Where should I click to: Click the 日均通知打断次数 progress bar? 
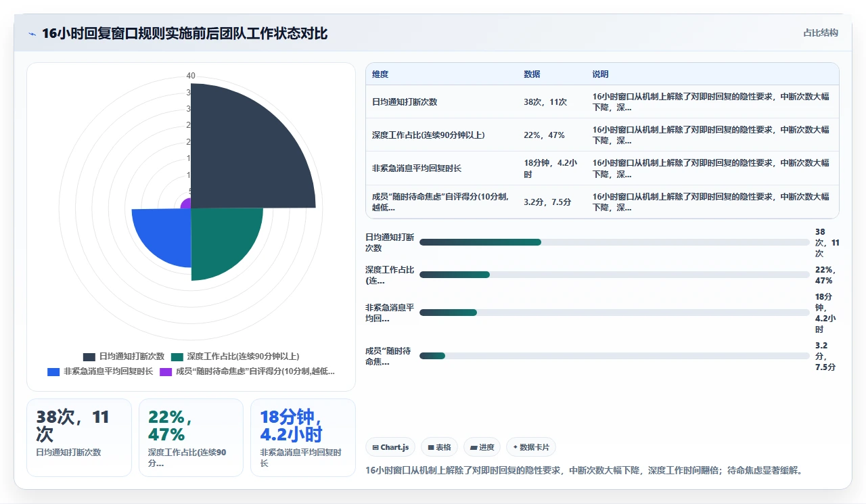click(614, 242)
